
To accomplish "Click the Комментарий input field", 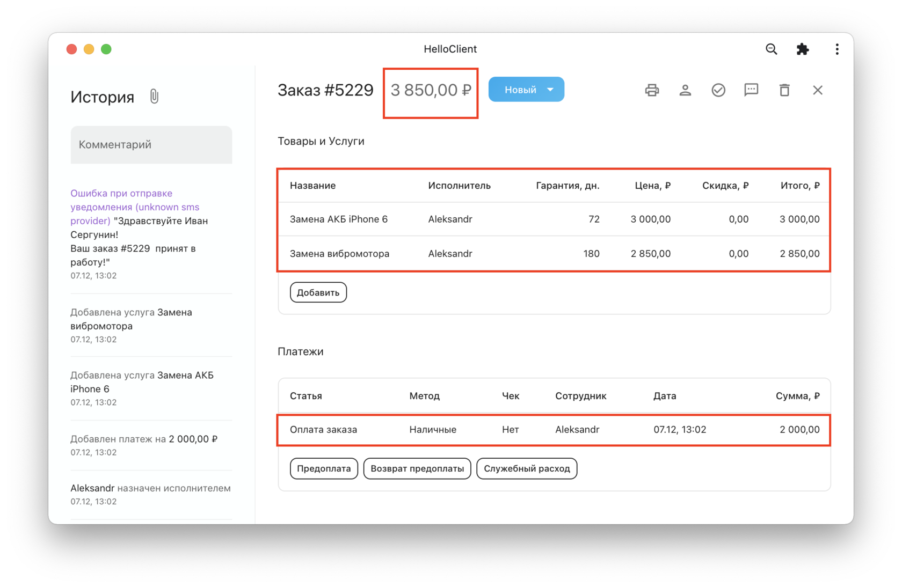I will click(151, 145).
